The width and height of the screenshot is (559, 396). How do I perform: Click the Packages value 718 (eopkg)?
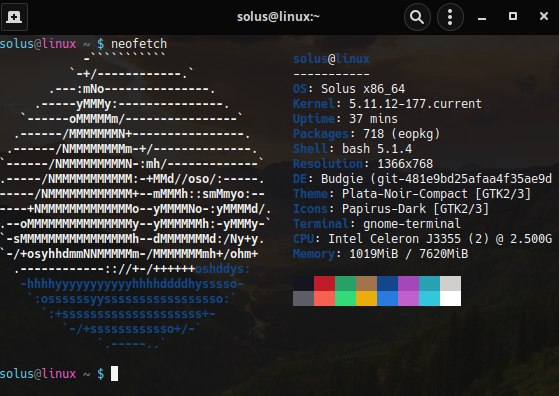point(402,134)
